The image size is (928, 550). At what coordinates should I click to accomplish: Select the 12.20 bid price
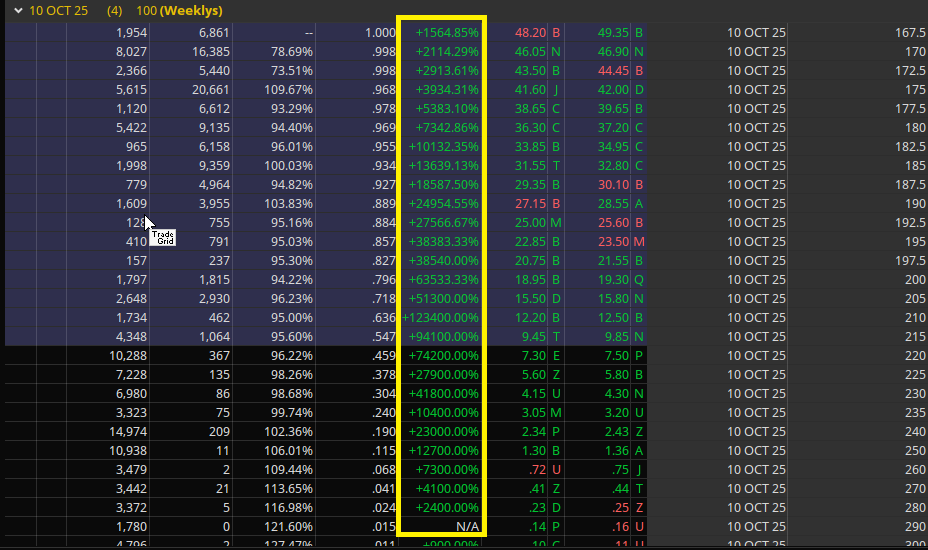click(x=530, y=317)
